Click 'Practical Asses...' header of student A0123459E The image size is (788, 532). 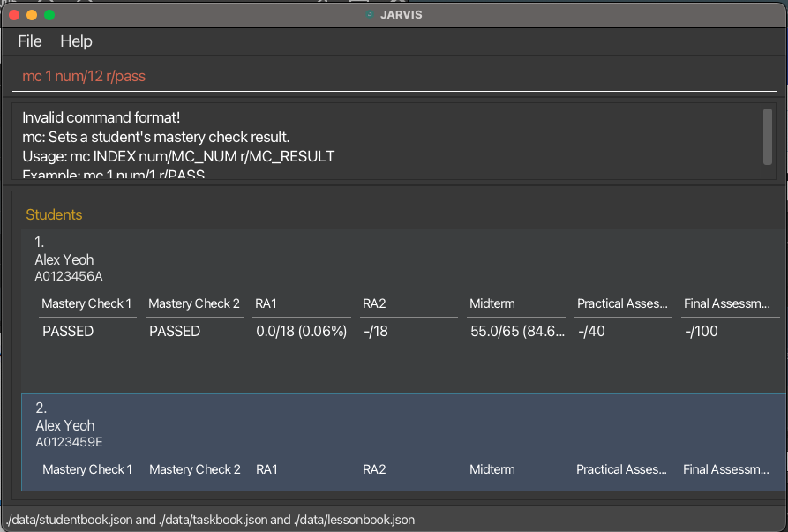[x=621, y=469]
